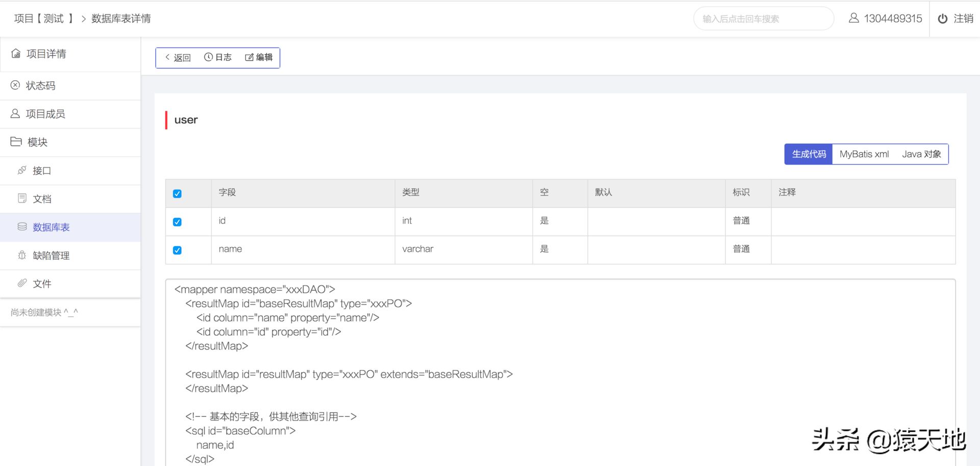Viewport: 980px width, 466px height.
Task: Uncheck the checkbox for the name row
Action: coord(177,250)
